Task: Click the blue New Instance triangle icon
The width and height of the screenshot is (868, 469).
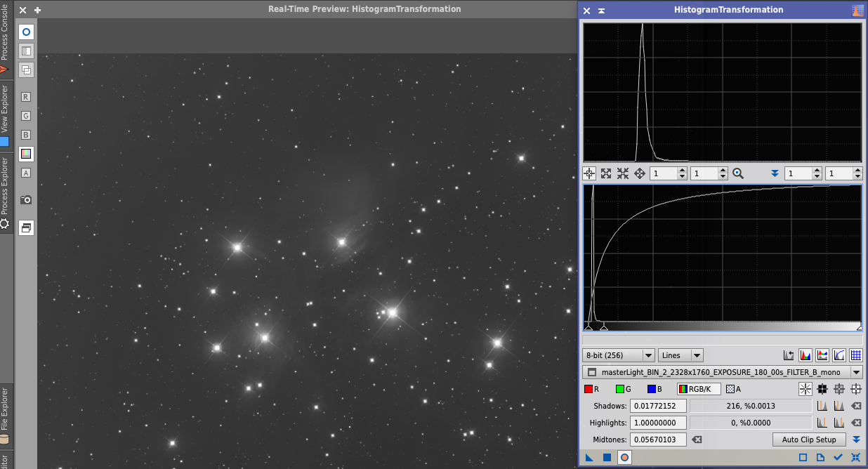Action: pyautogui.click(x=589, y=458)
